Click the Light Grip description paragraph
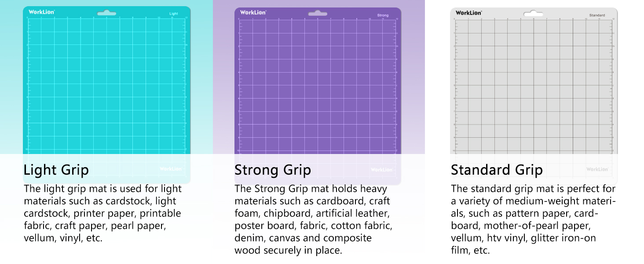This screenshot has width=644, height=264. [x=102, y=213]
